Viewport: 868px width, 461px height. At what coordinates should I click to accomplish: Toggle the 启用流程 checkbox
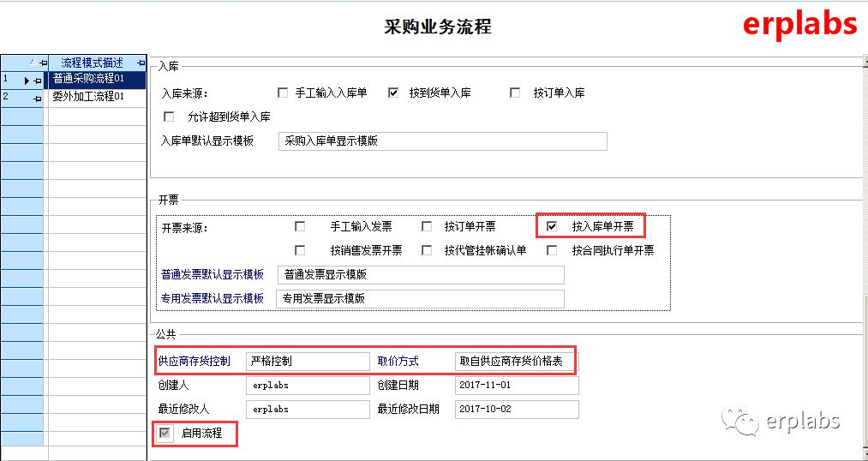click(165, 433)
